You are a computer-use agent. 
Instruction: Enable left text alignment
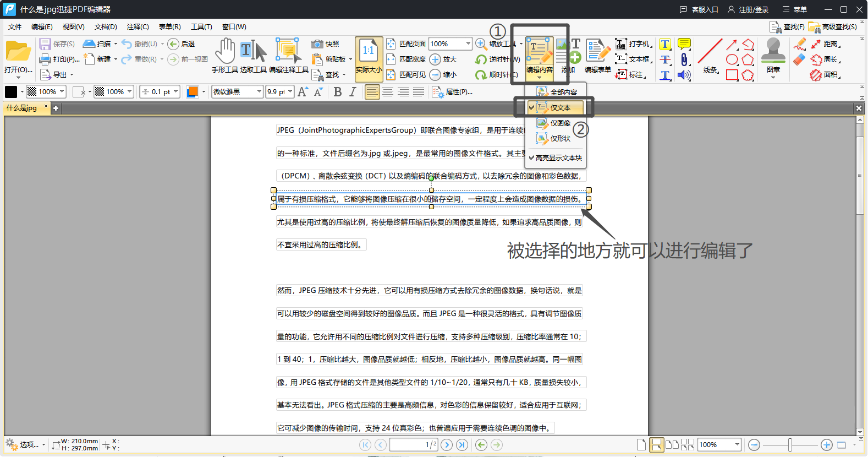tap(372, 92)
